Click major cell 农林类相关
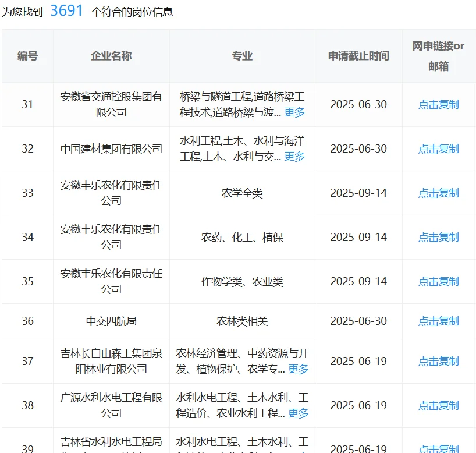 point(242,321)
